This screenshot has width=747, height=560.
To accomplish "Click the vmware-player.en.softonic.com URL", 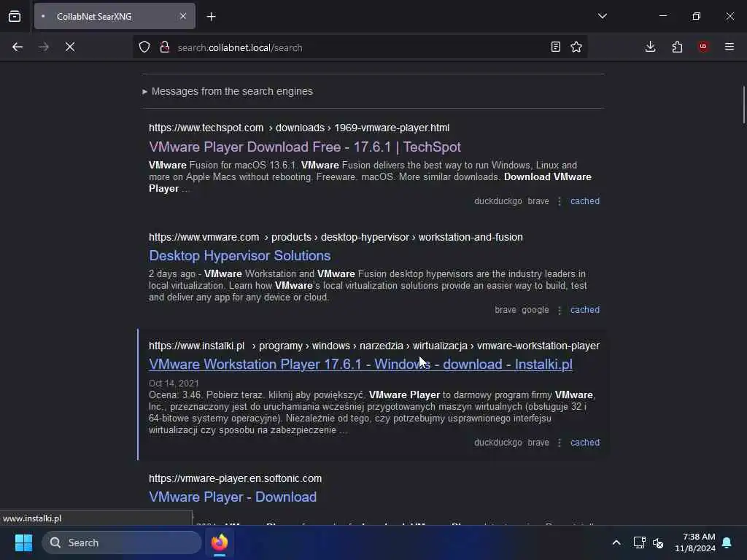I will click(x=235, y=478).
